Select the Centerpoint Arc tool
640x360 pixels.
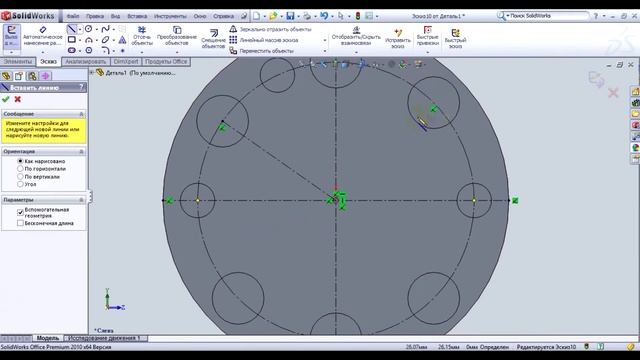pyautogui.click(x=89, y=40)
